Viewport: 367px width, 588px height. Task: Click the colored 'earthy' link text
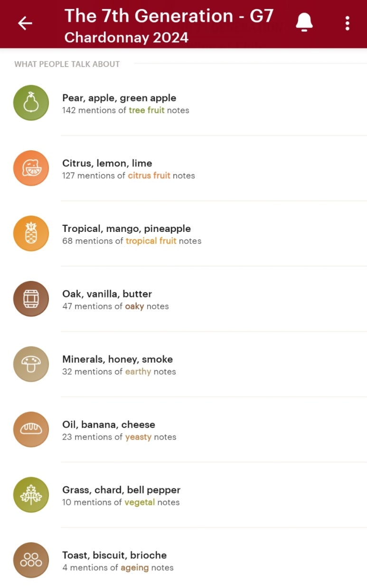click(138, 372)
